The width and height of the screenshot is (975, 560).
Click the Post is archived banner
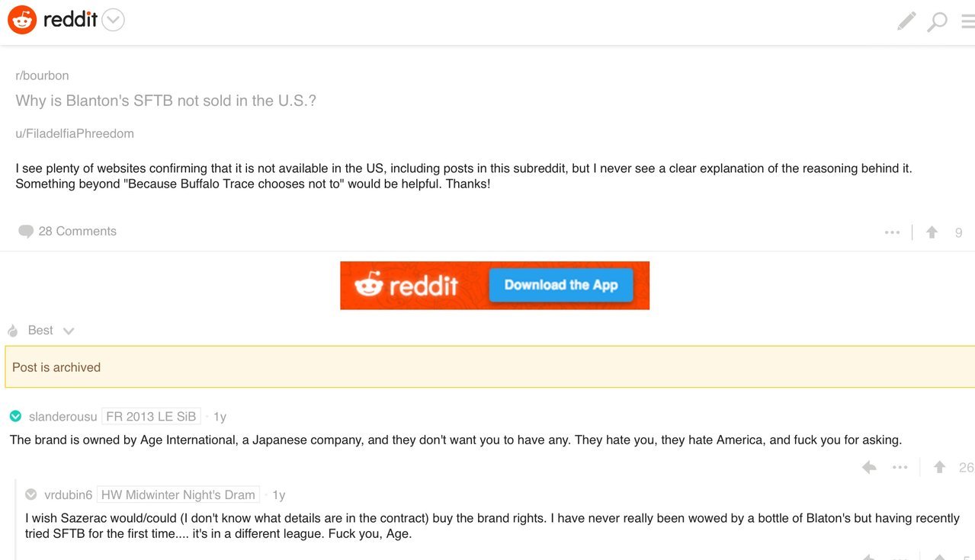pyautogui.click(x=490, y=367)
